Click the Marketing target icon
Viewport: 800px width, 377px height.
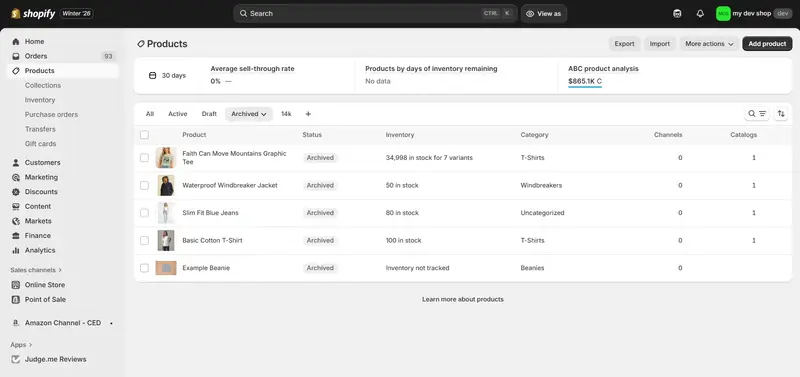pyautogui.click(x=16, y=177)
